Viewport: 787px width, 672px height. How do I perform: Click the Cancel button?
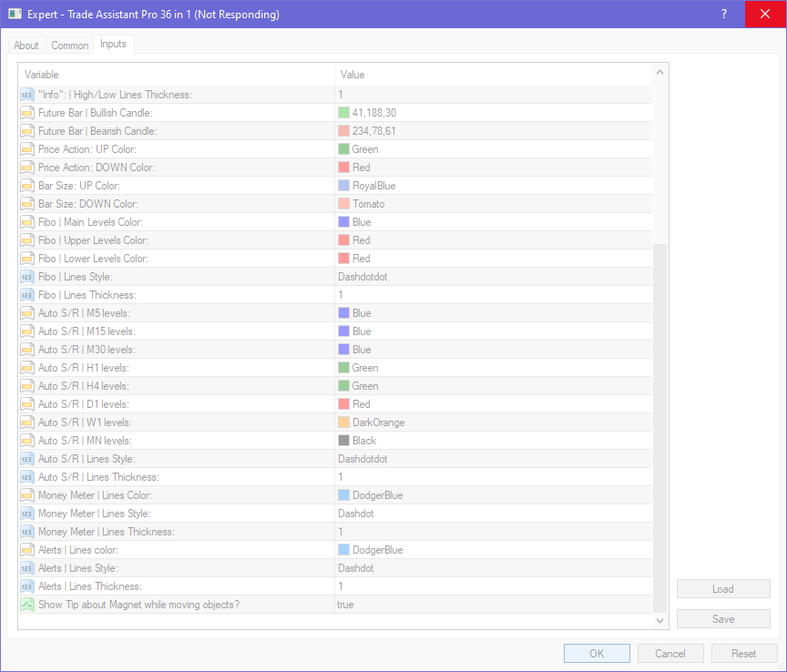pyautogui.click(x=670, y=654)
